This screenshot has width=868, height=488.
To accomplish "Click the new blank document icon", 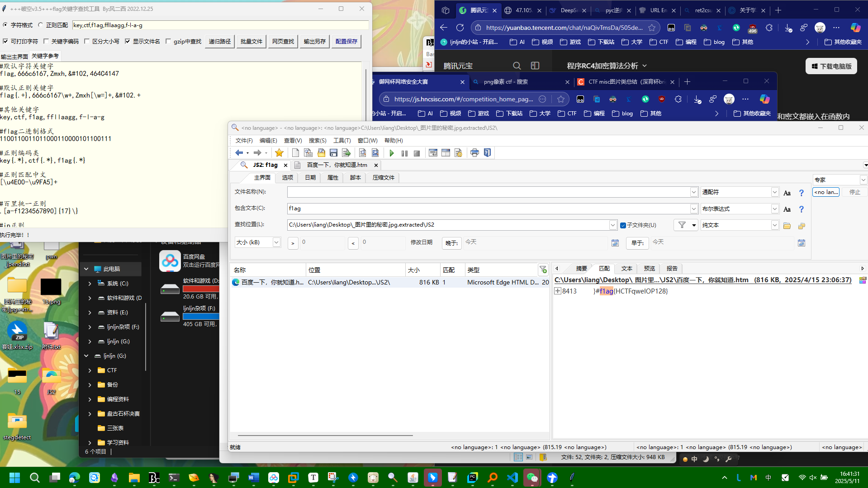I will (295, 153).
